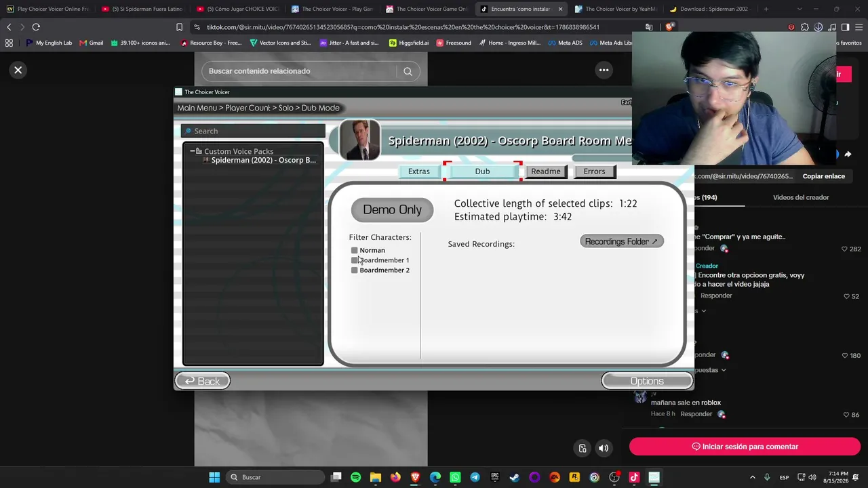Screen dimensions: 868x488
Task: Click the TikTok share arrow icon
Action: (x=848, y=155)
